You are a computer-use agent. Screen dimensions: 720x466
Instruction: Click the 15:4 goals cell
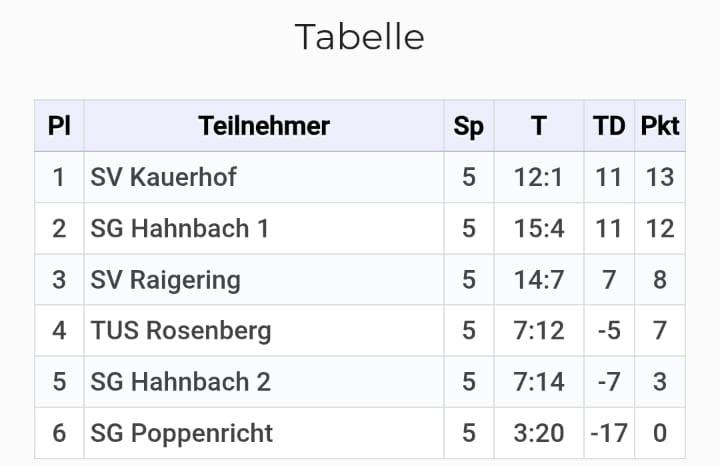point(539,229)
